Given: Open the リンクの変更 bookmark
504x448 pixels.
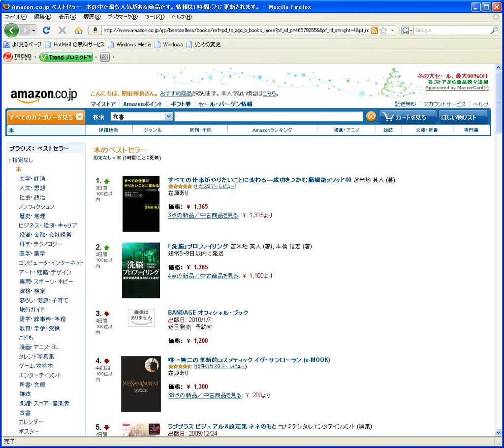Looking at the screenshot, I should click(203, 44).
